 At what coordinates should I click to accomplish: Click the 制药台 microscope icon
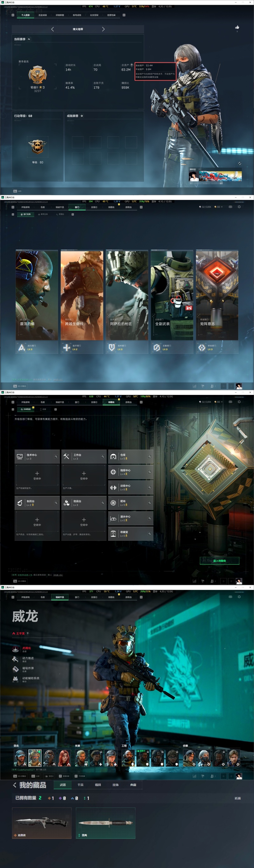(20, 503)
